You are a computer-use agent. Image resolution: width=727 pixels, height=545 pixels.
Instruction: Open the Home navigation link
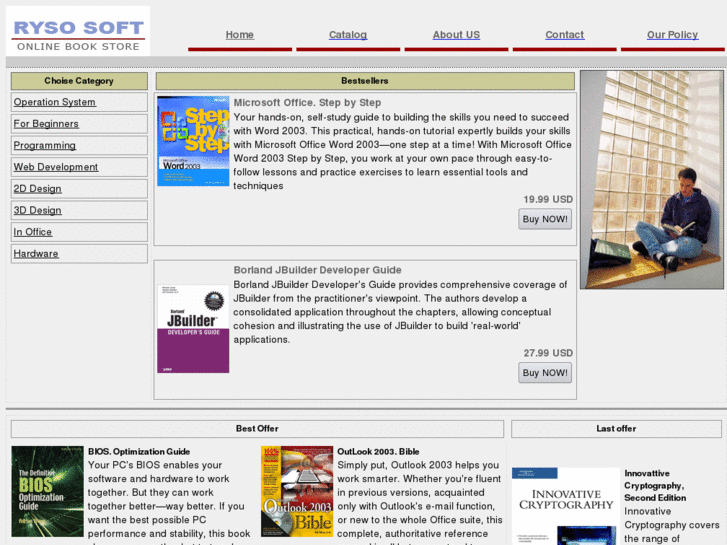pos(240,35)
